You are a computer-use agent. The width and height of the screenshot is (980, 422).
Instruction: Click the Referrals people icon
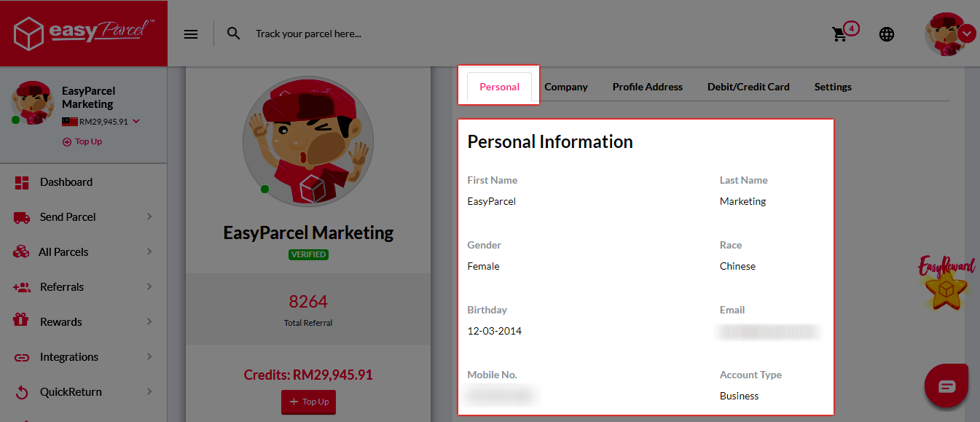(22, 287)
